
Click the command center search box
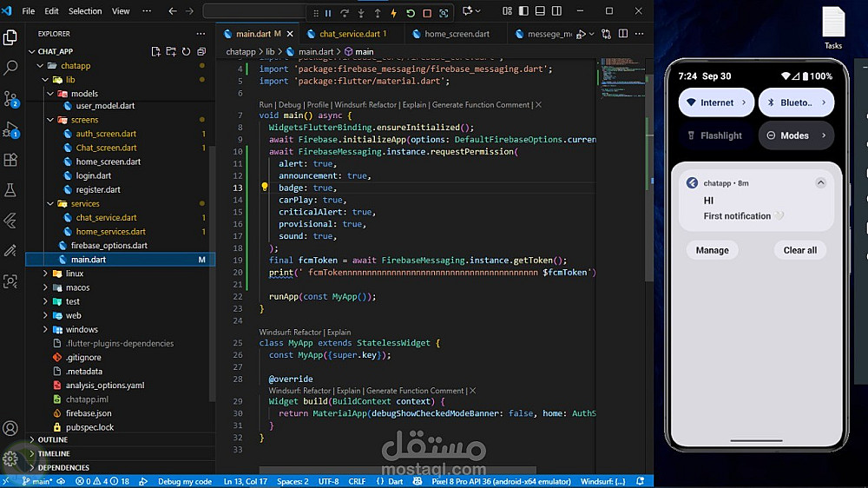(254, 11)
